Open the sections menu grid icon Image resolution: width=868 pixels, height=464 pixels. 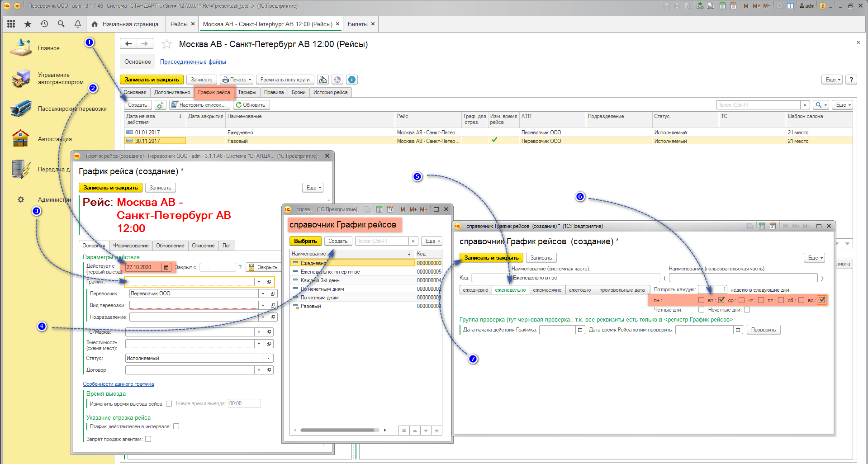pos(11,24)
